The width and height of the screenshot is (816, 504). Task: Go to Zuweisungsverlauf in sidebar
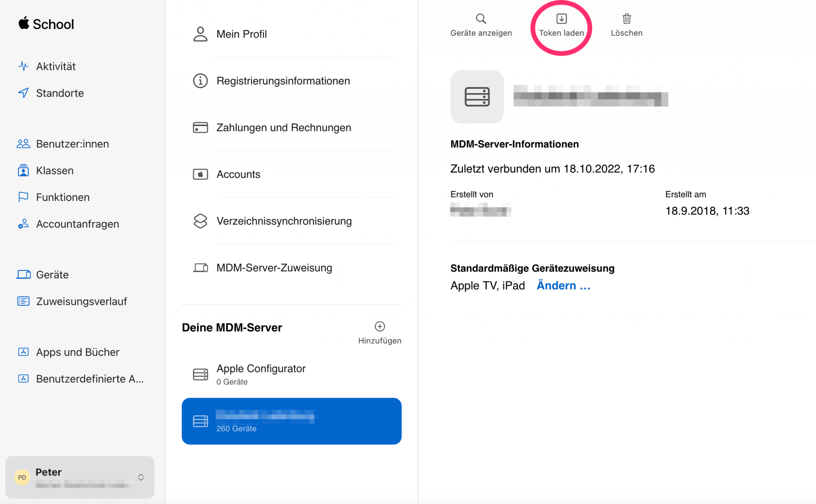81,301
